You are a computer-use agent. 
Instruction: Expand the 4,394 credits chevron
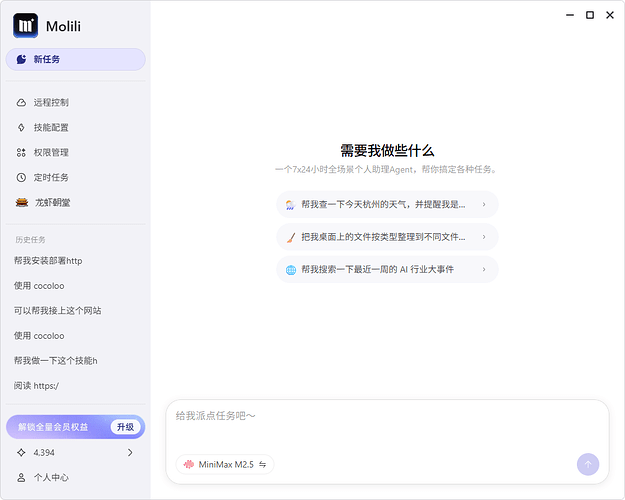click(130, 453)
